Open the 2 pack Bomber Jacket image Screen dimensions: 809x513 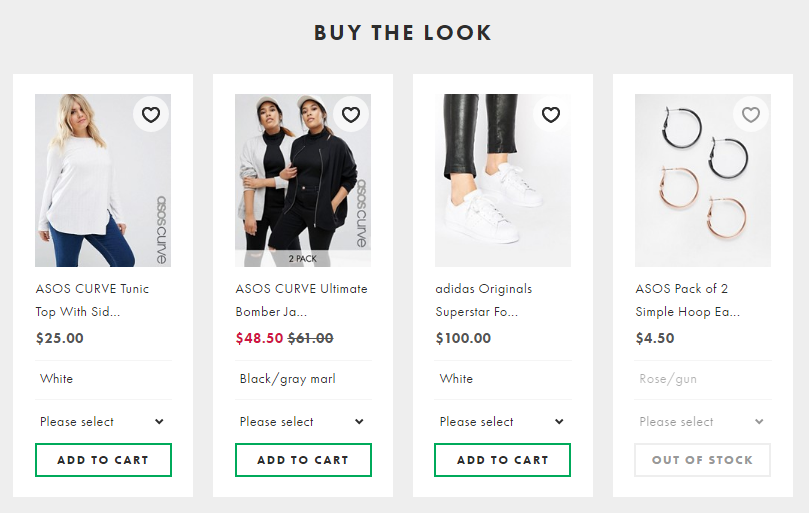tap(303, 180)
